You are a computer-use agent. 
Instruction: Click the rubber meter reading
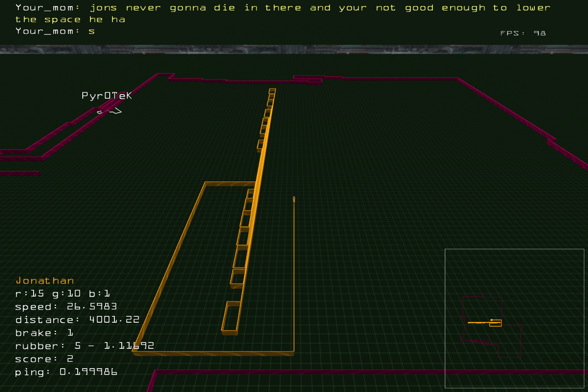[84, 346]
